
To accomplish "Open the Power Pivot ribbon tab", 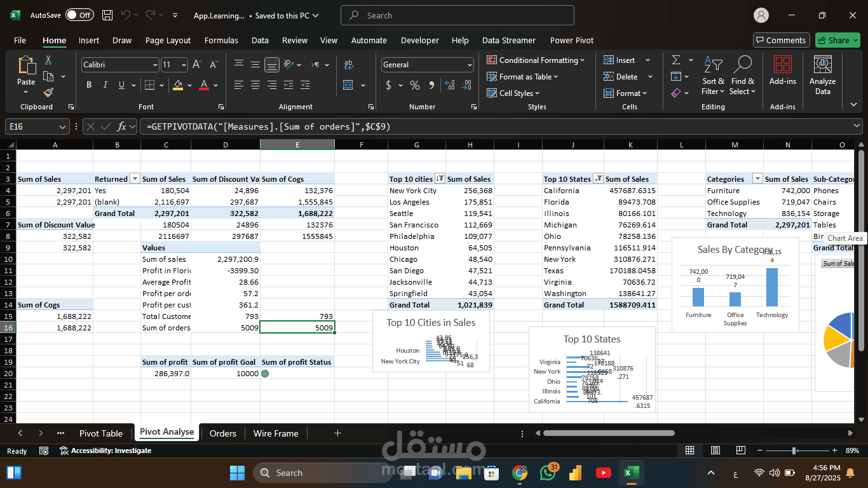I will 572,40.
